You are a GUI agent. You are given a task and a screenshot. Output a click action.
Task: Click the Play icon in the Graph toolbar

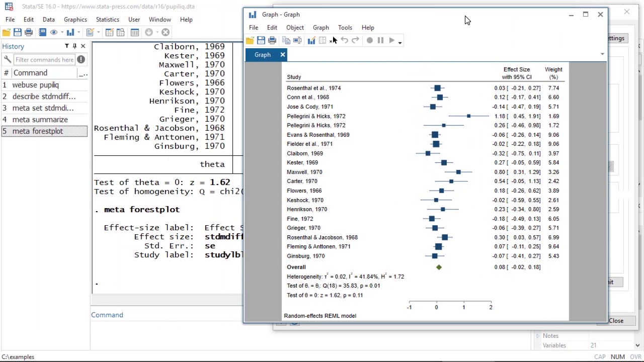point(392,41)
